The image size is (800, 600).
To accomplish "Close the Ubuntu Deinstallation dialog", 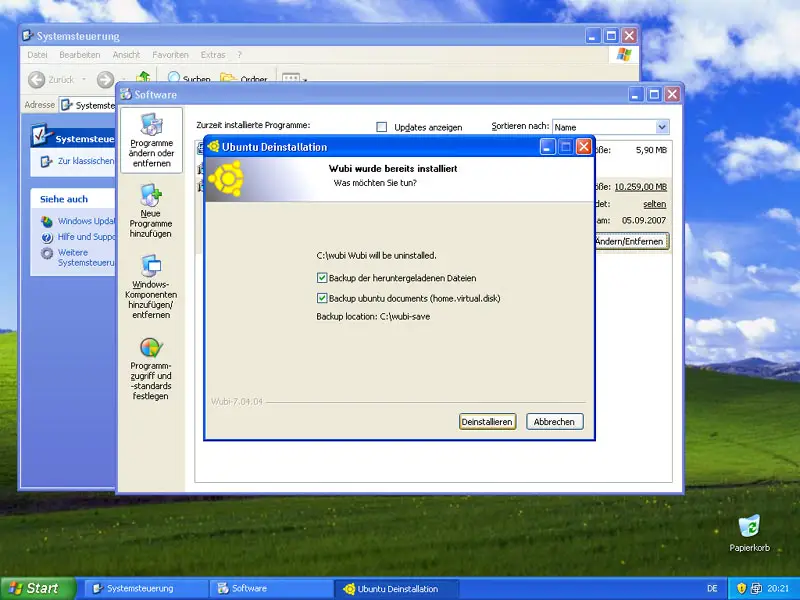I will coord(584,147).
